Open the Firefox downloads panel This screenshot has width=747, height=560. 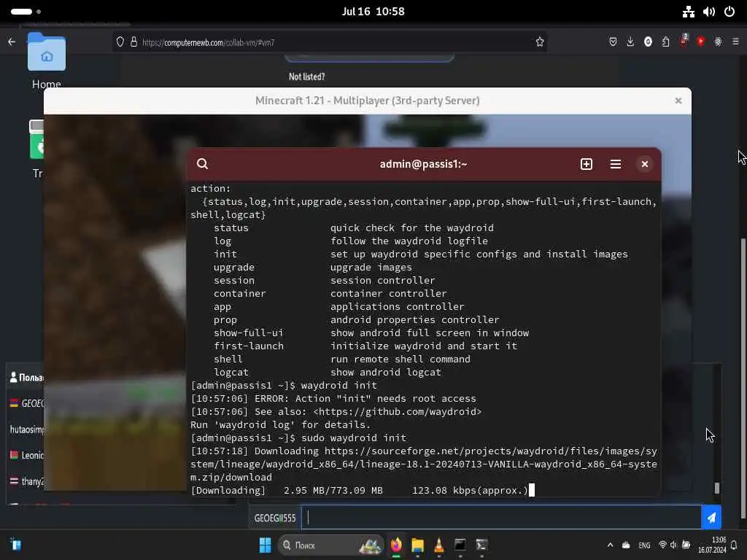(x=630, y=42)
